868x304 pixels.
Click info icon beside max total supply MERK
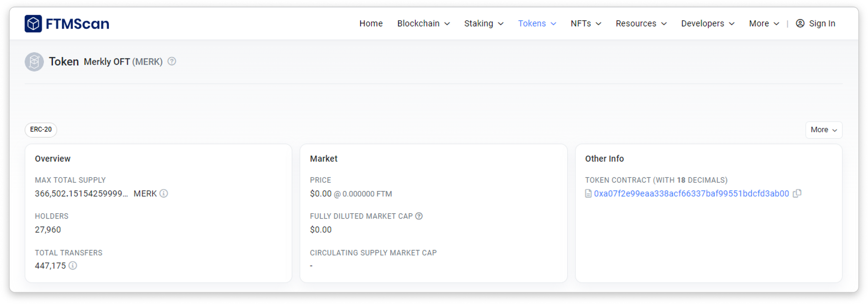coord(164,193)
